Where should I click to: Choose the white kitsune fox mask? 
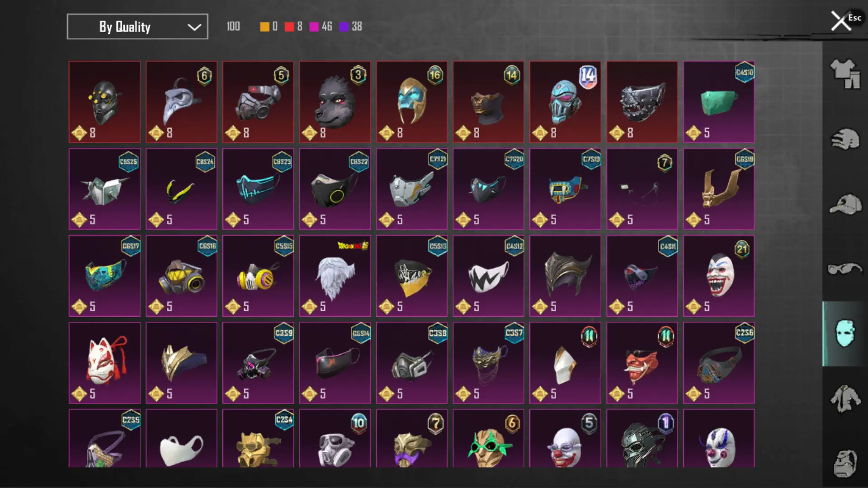coord(104,363)
